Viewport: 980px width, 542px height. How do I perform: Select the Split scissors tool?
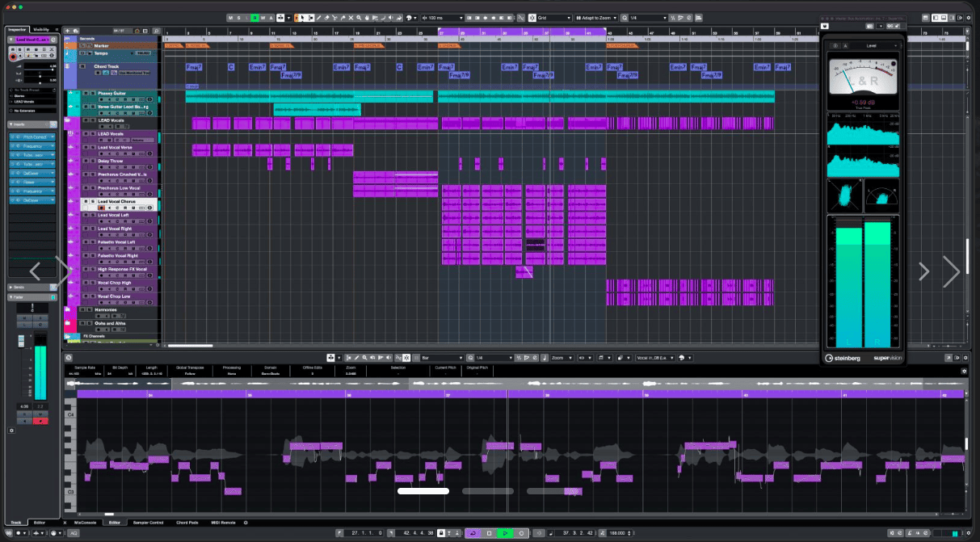coord(334,17)
